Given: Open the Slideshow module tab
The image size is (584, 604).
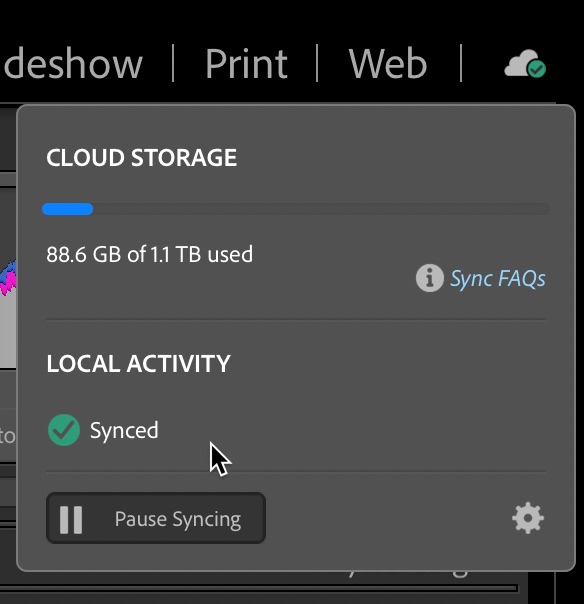Looking at the screenshot, I should 72,64.
